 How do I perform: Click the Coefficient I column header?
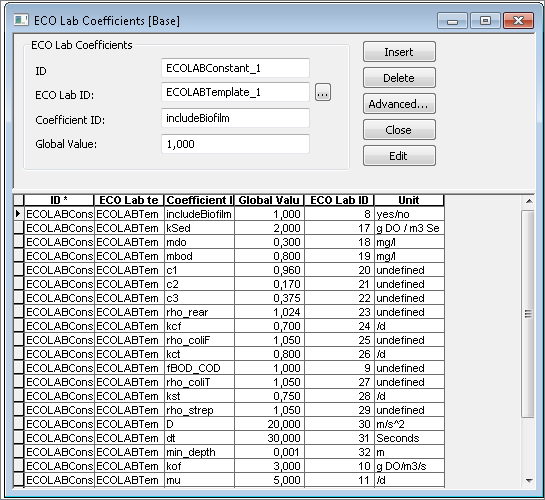(199, 200)
